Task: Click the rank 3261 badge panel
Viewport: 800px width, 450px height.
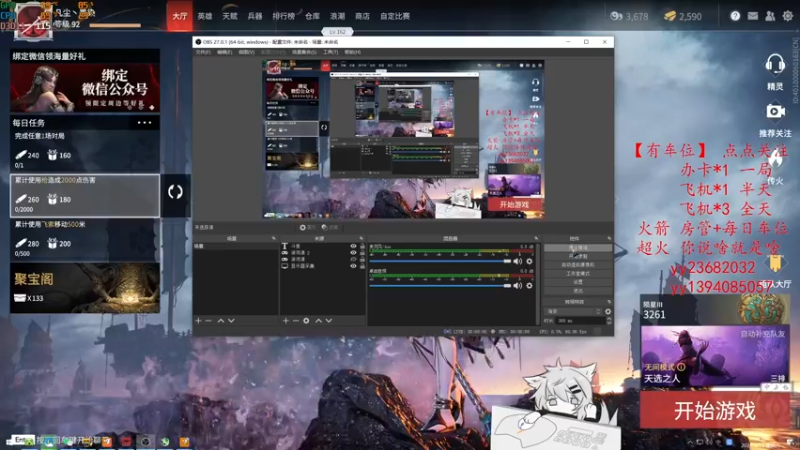Action: [x=714, y=310]
